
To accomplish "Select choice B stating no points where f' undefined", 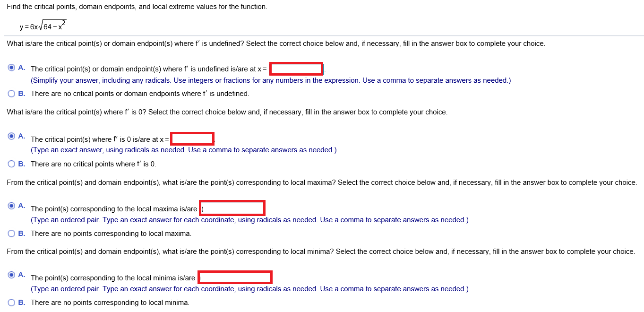I will tap(11, 93).
